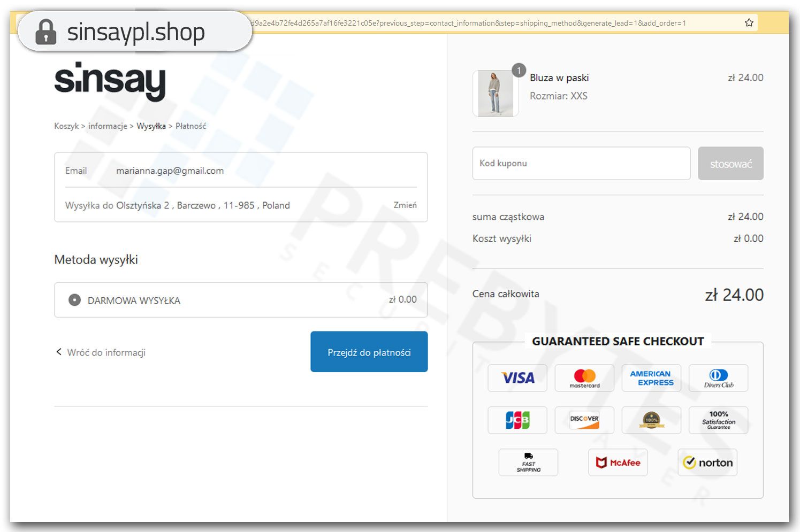
Task: Click the McAfee security badge
Action: tap(618, 462)
